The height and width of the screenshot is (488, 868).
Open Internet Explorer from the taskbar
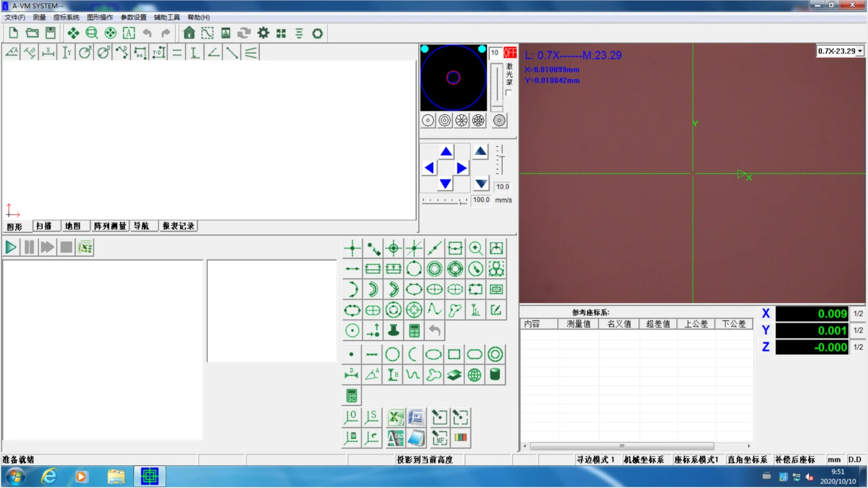click(49, 476)
